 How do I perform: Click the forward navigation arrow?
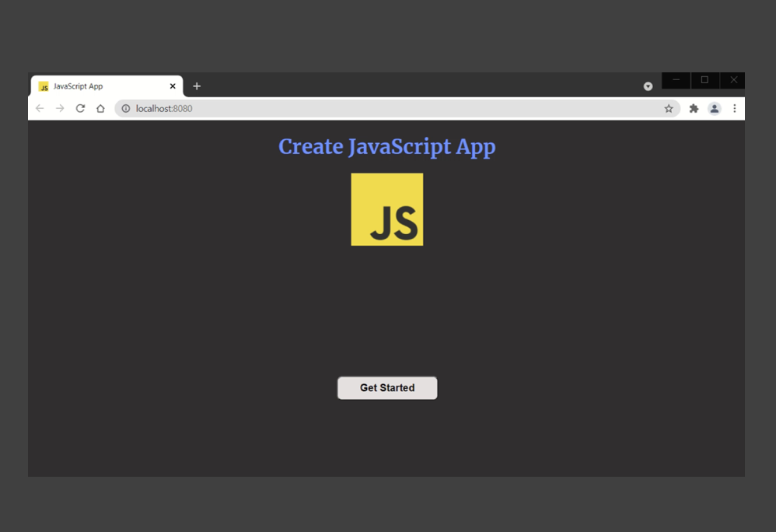click(x=60, y=108)
